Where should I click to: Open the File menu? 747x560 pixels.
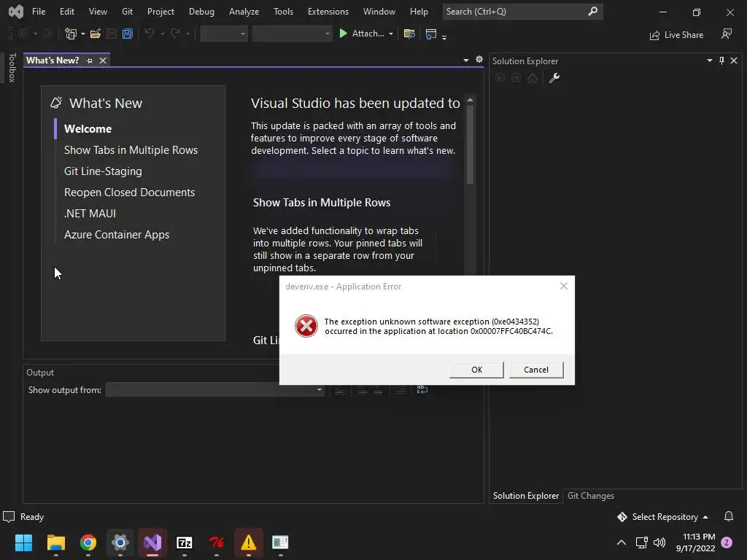(39, 12)
